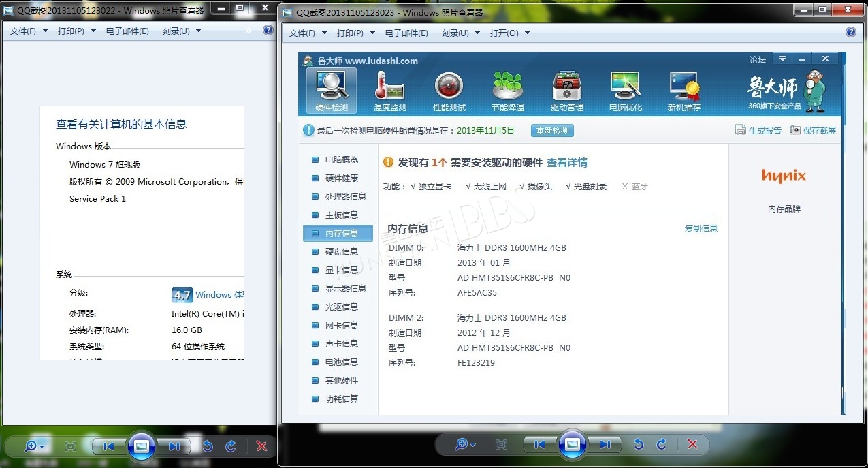Click 保存截屏 save screenshot
This screenshot has width=868, height=468.
coord(813,130)
